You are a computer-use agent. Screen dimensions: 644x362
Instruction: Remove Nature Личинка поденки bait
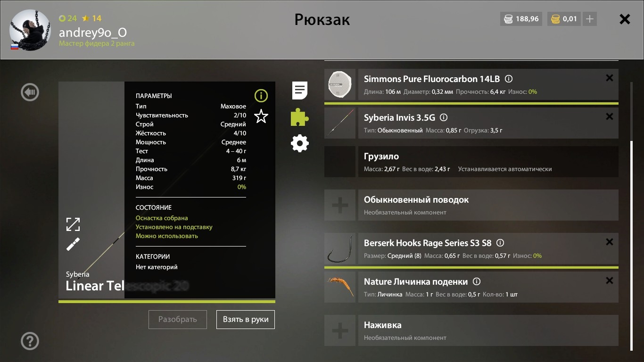pyautogui.click(x=609, y=280)
